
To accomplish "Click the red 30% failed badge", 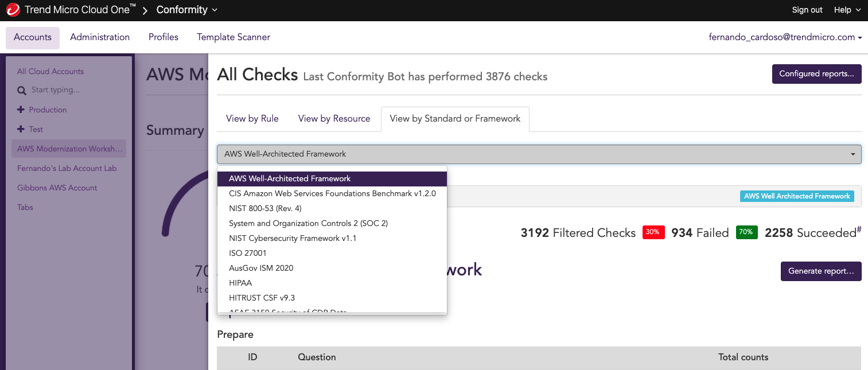I will (x=653, y=232).
